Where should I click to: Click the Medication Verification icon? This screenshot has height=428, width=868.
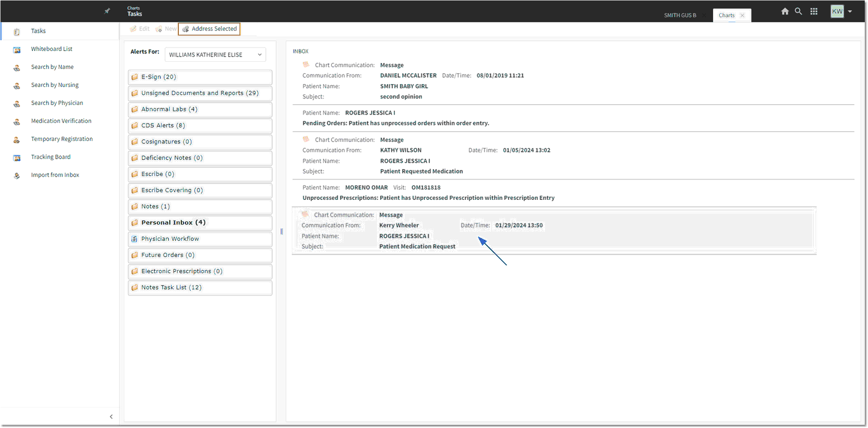coord(17,121)
